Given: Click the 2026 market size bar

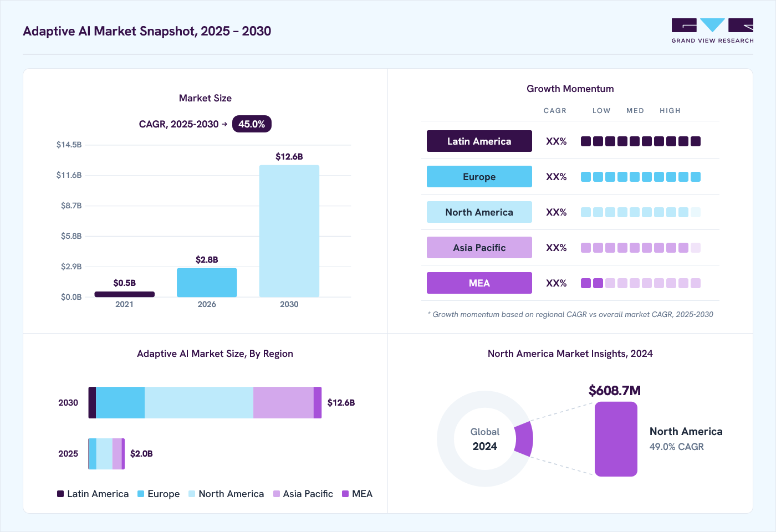Looking at the screenshot, I should pos(207,283).
